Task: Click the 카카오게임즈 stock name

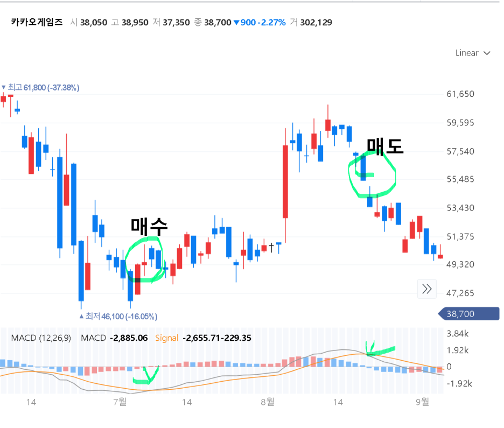Action: click(x=37, y=22)
